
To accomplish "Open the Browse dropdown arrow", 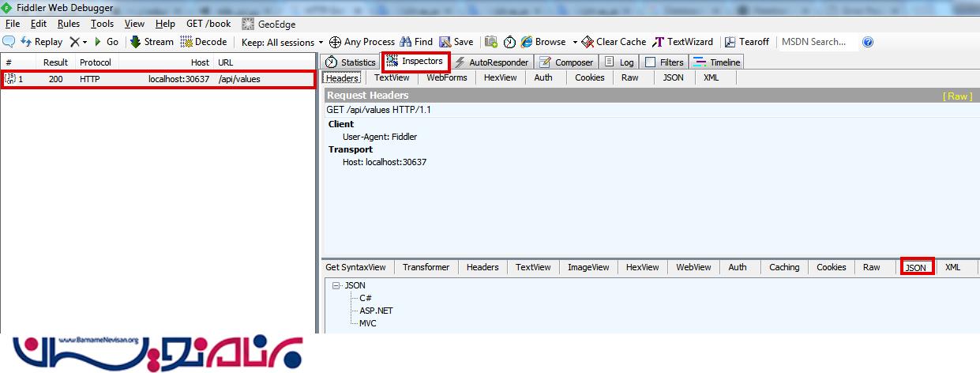I will click(x=574, y=42).
